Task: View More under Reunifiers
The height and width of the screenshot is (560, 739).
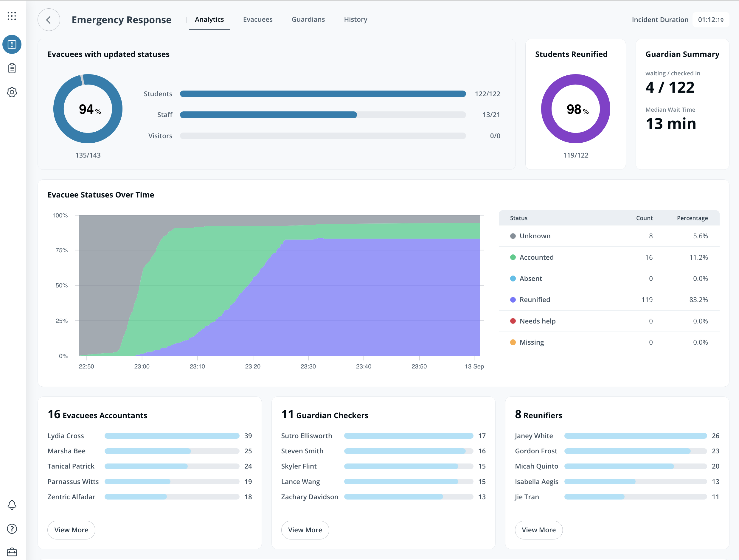Action: [x=538, y=530]
